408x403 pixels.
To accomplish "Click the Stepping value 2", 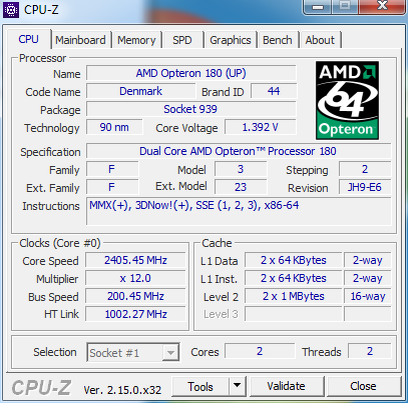I will pos(365,169).
